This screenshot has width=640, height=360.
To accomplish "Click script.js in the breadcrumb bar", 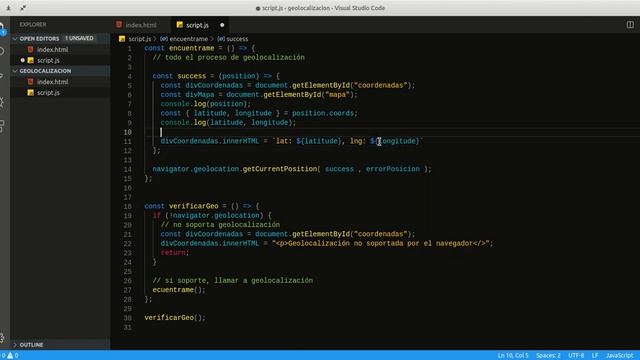I will point(140,39).
